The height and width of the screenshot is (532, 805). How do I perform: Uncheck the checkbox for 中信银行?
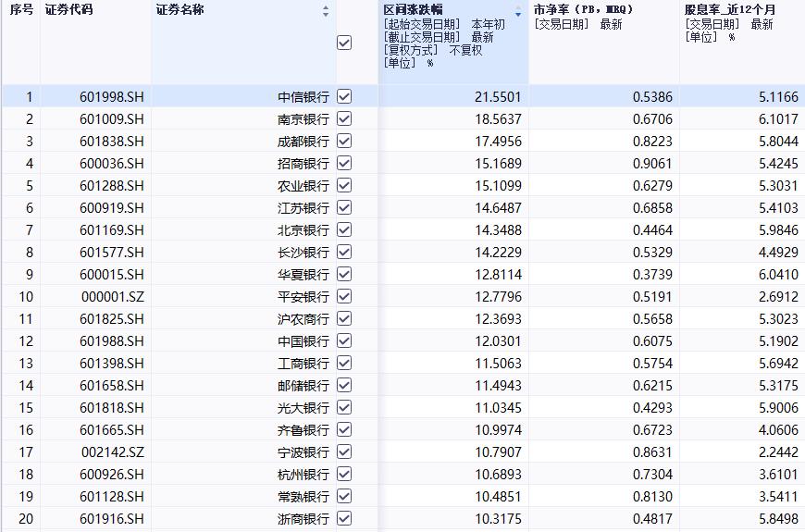click(344, 96)
